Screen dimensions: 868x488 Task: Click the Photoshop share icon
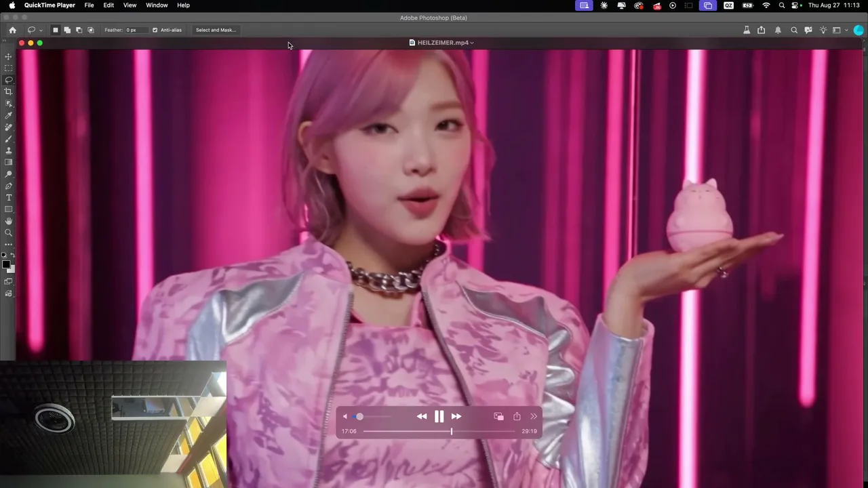click(x=762, y=30)
